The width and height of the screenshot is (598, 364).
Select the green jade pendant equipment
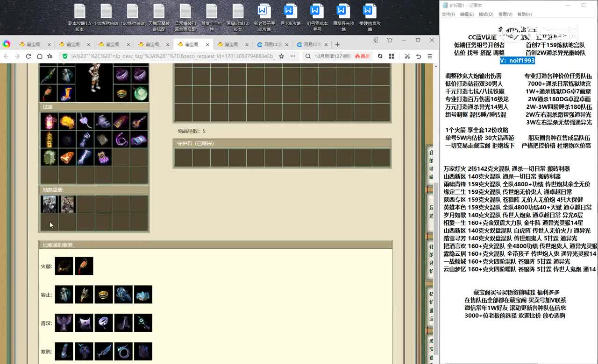(x=140, y=93)
